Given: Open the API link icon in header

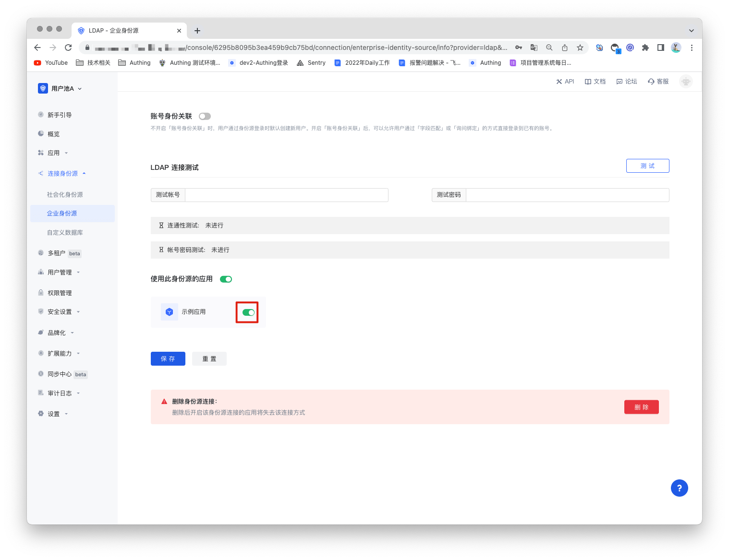Looking at the screenshot, I should tap(559, 82).
